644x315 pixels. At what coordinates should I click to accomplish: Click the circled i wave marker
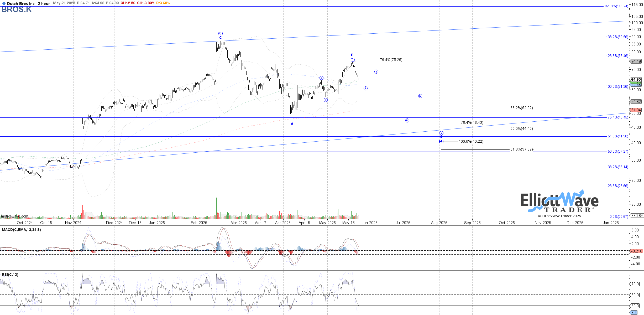(x=365, y=88)
